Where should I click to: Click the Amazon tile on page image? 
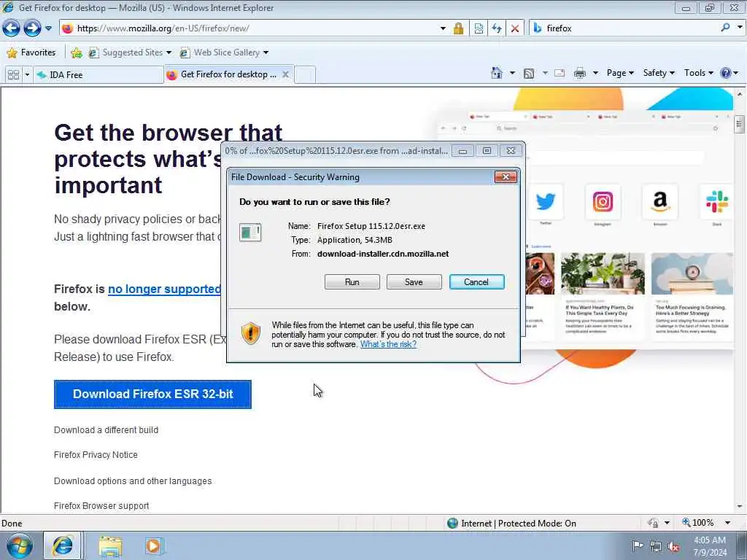pyautogui.click(x=659, y=201)
